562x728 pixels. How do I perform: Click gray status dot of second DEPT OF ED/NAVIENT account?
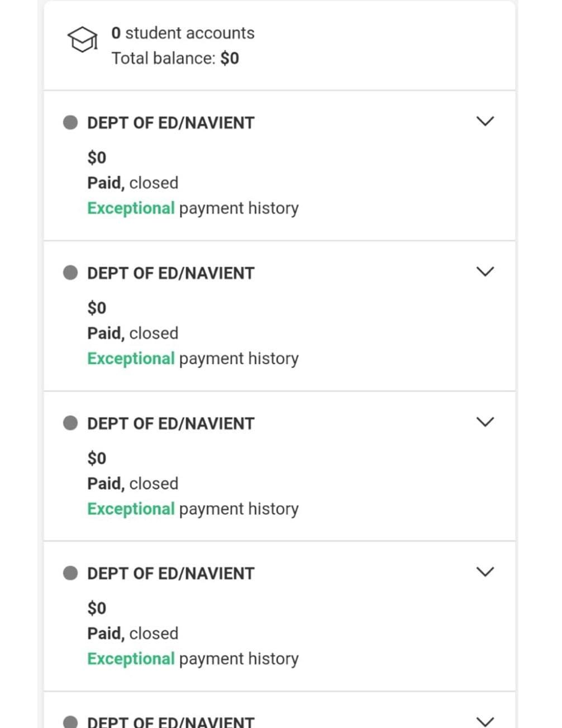pyautogui.click(x=70, y=273)
